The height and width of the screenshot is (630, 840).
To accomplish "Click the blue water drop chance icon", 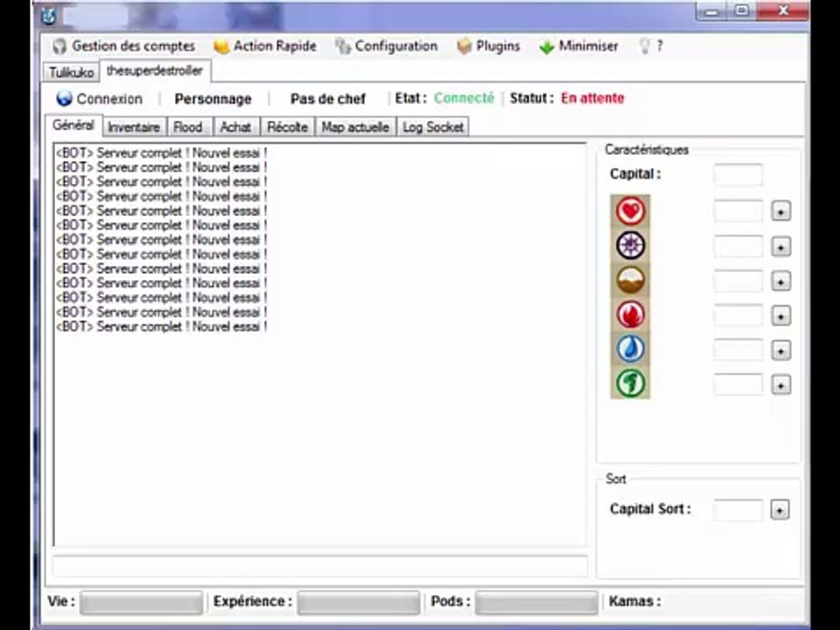I will pos(631,349).
